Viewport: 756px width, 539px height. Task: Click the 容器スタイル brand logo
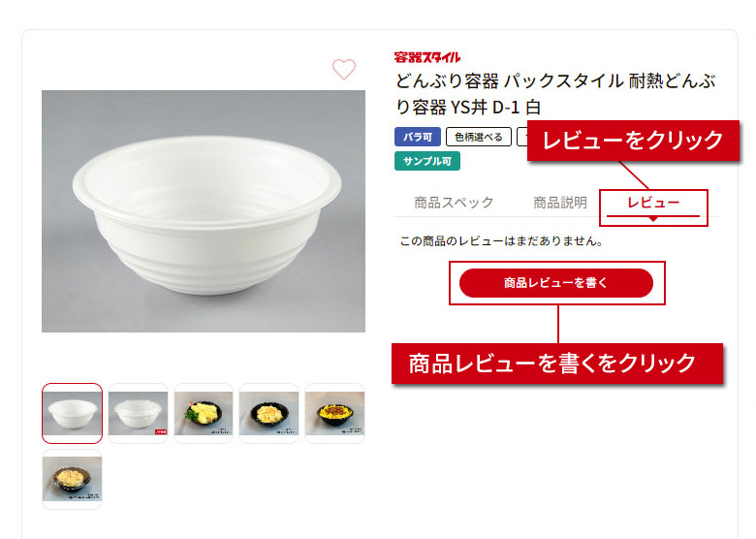[x=427, y=57]
